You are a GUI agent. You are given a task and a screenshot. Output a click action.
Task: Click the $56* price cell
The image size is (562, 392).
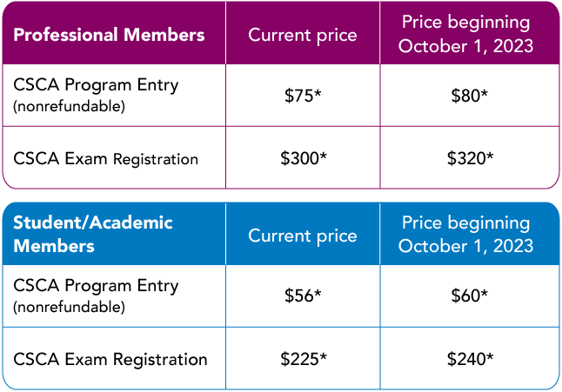pos(303,296)
